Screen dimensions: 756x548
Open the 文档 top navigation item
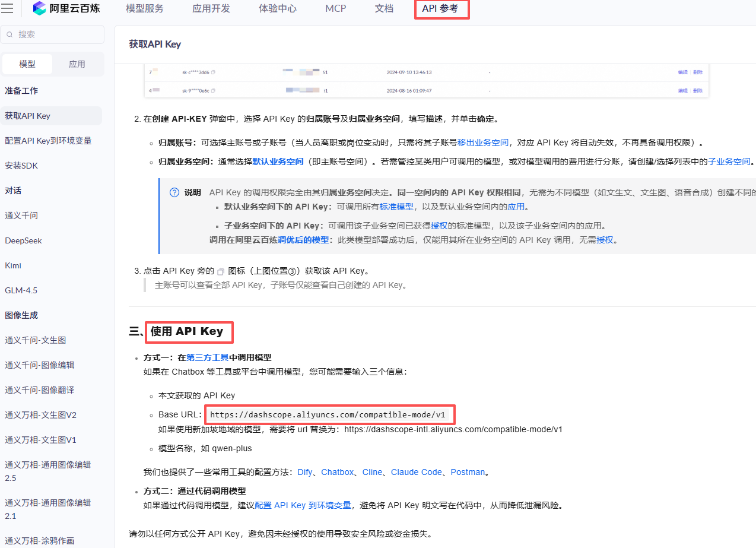[x=384, y=9]
